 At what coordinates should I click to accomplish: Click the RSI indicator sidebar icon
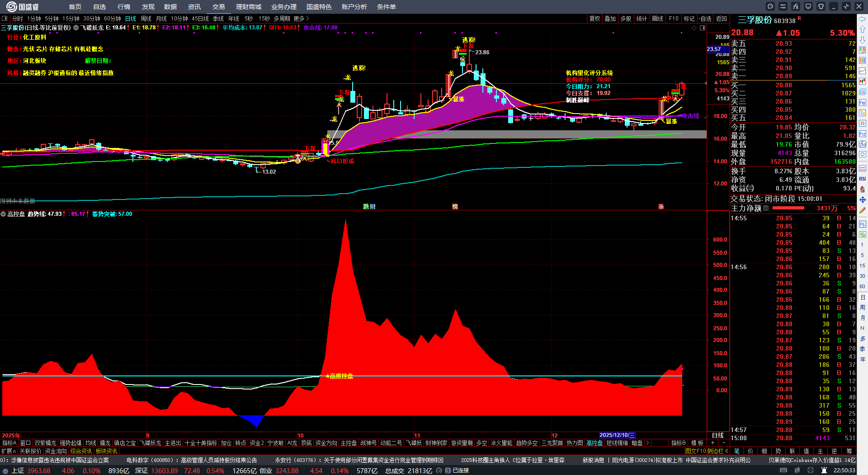[x=863, y=179]
